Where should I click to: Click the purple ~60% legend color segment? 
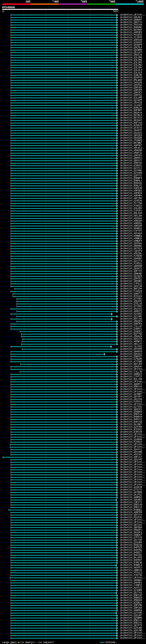73,4
